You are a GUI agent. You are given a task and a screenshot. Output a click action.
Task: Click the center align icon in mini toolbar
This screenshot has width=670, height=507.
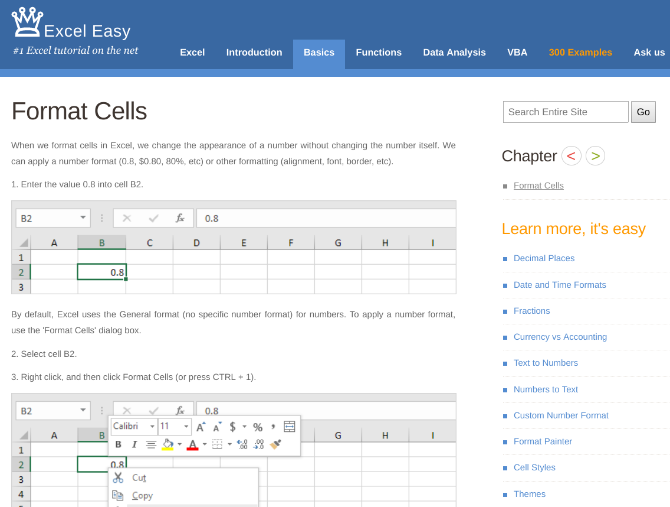(x=151, y=445)
